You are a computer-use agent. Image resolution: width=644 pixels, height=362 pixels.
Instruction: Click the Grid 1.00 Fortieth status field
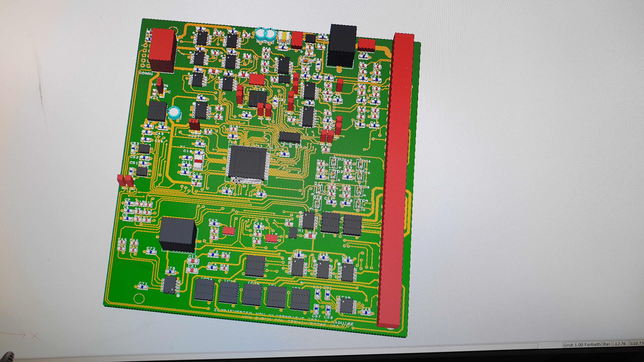point(582,344)
